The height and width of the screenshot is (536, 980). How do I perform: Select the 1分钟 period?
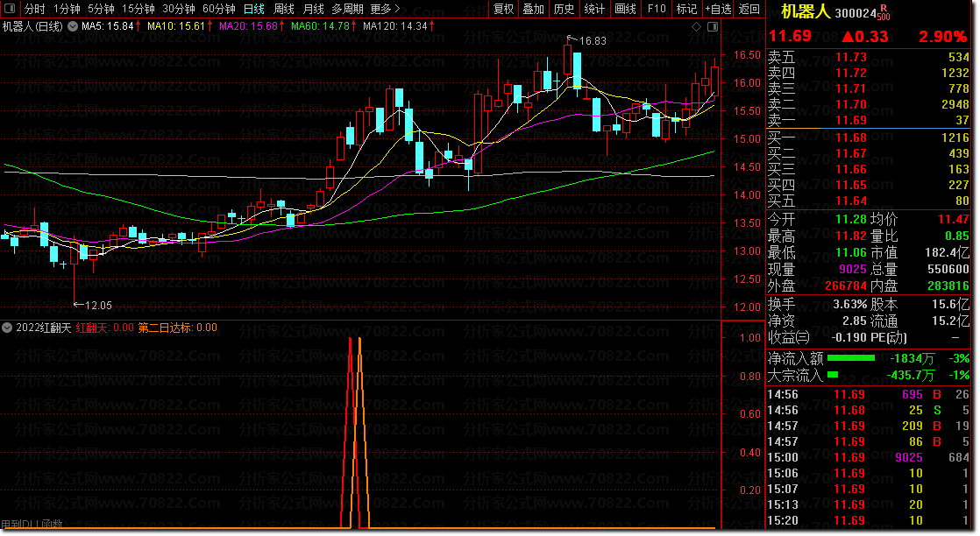pos(67,9)
